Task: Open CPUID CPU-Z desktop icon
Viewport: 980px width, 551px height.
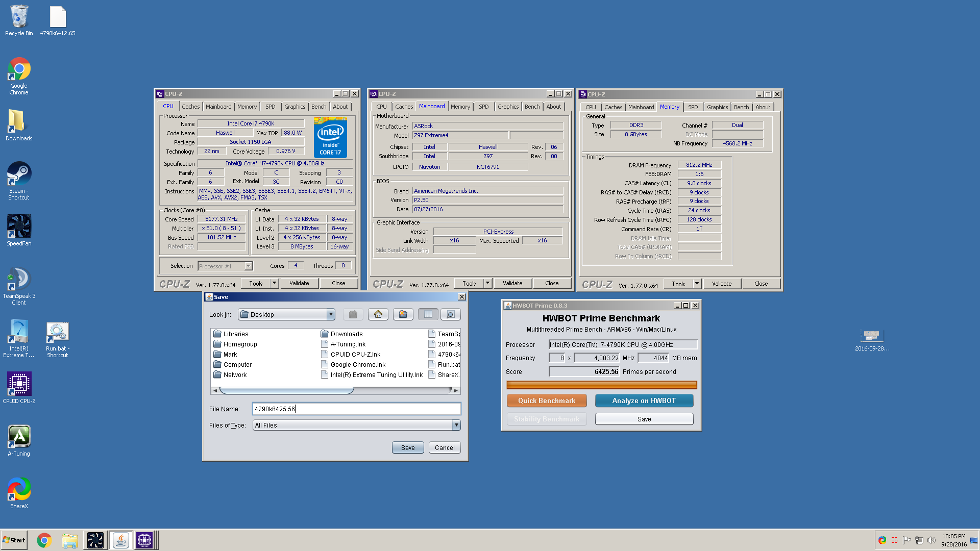Action: (19, 388)
